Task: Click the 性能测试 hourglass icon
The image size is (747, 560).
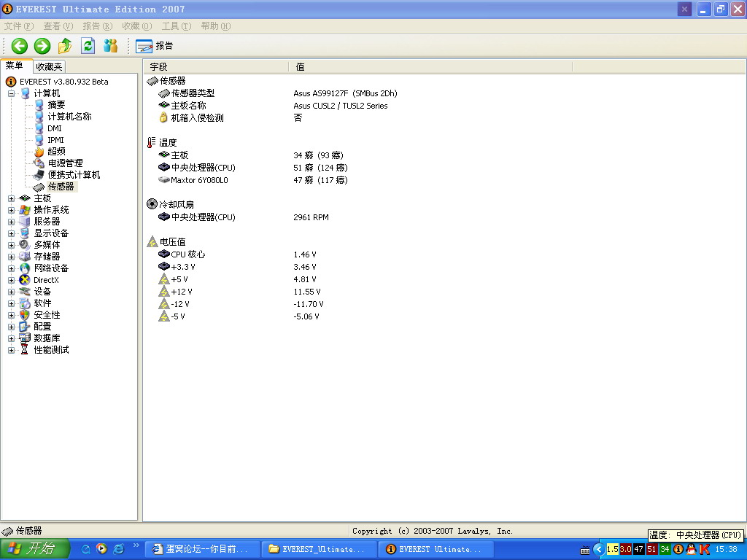Action: click(25, 350)
